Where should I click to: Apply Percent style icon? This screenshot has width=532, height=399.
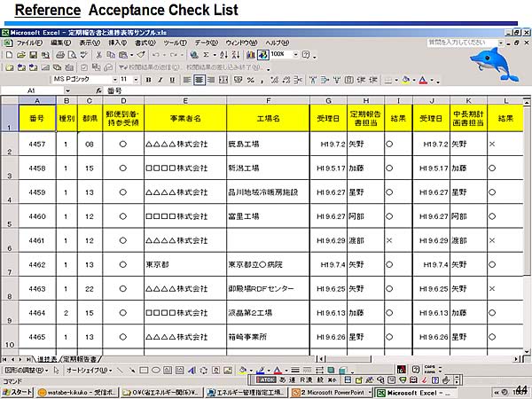click(251, 80)
